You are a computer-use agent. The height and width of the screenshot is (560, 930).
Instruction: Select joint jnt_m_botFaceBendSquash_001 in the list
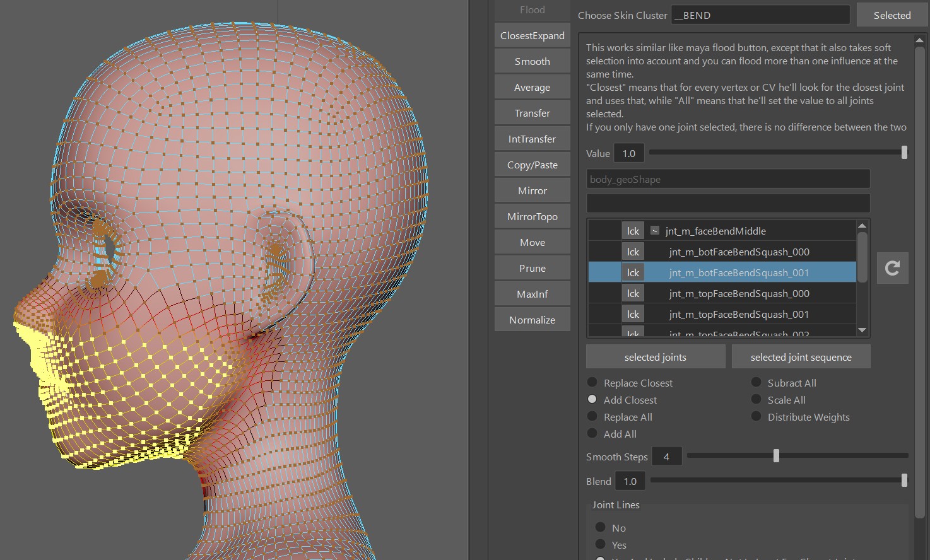tap(739, 272)
